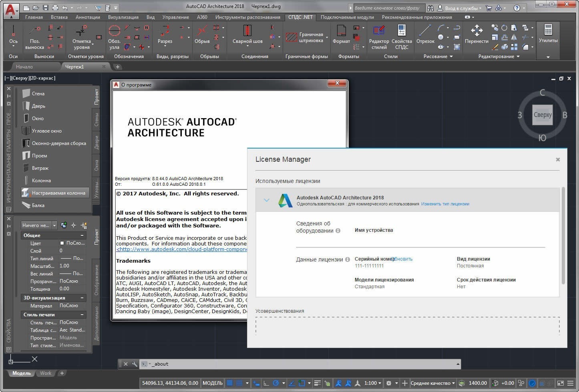Toggle polar tracking in status bar
Image resolution: width=579 pixels, height=392 pixels.
276,383
